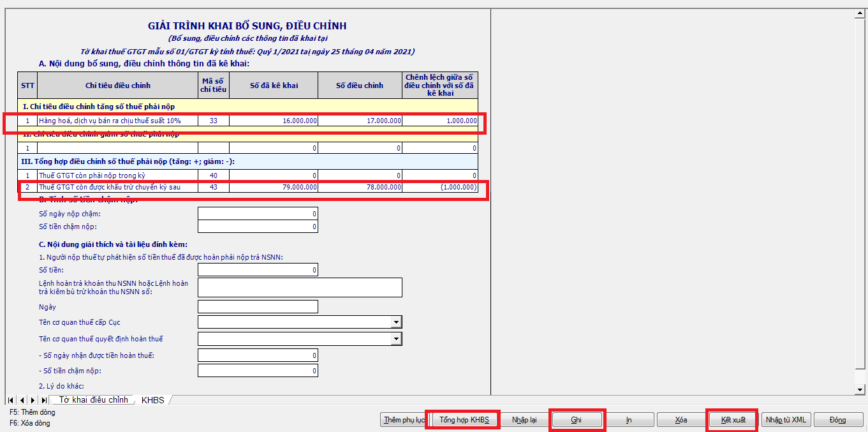868x432 pixels.
Task: Select cell 16.000.000 in Số đã kê khai
Action: (x=274, y=121)
